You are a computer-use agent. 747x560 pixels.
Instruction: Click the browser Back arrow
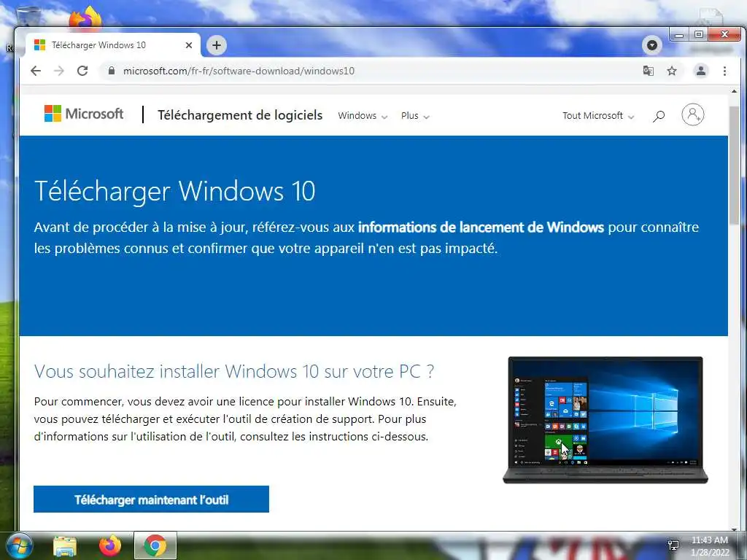(36, 71)
